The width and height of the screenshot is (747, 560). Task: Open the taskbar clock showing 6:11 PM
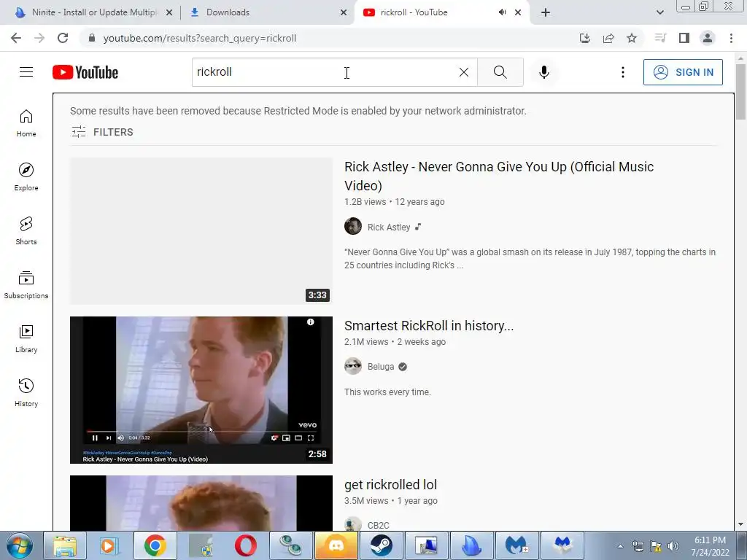(x=710, y=546)
